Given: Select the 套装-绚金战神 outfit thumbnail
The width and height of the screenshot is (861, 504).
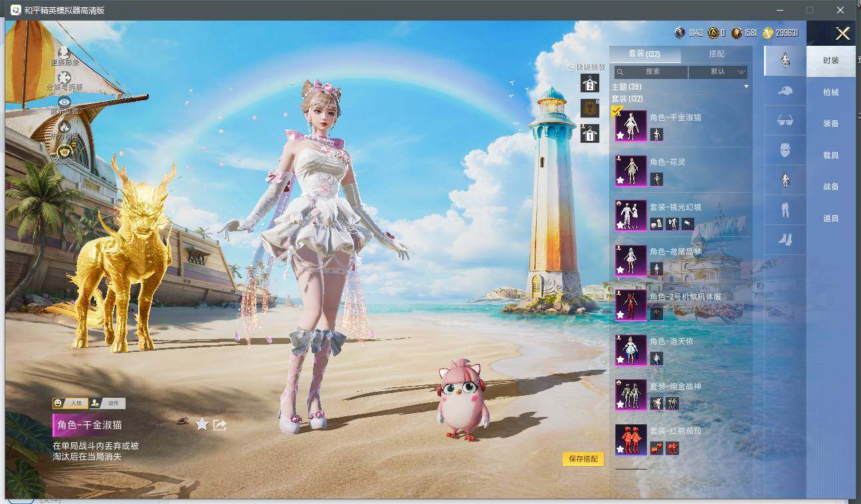Looking at the screenshot, I should click(630, 395).
